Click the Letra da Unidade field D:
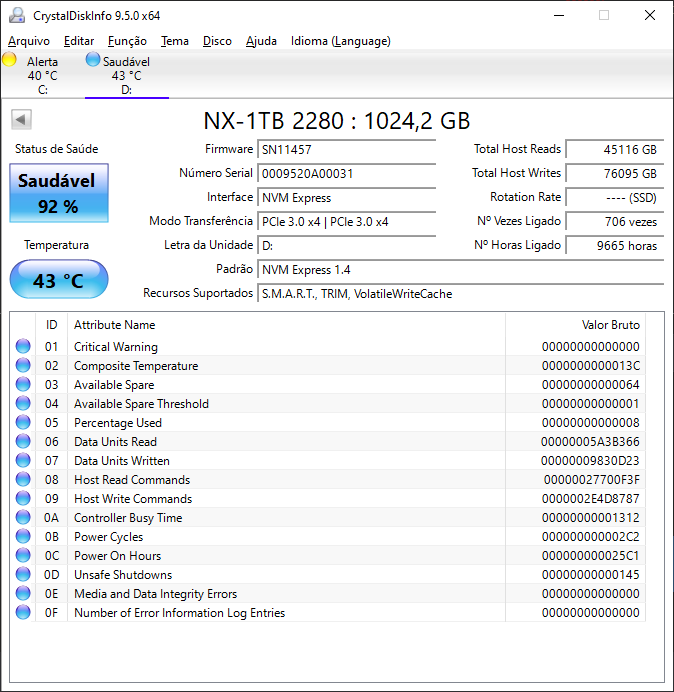The height and width of the screenshot is (692, 674). (x=346, y=245)
